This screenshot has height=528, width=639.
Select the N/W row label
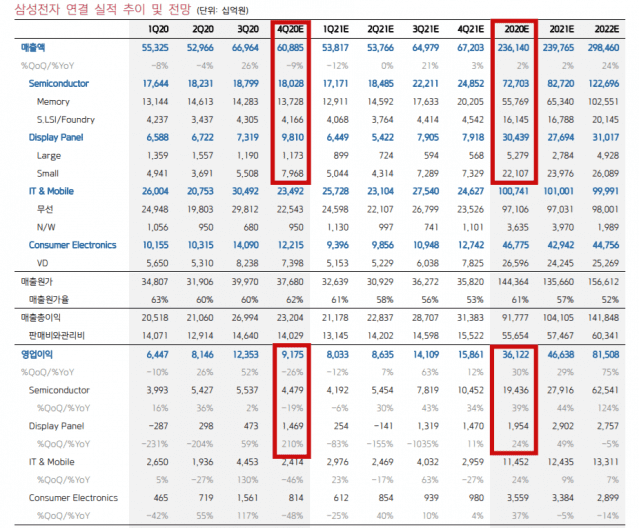[47, 227]
